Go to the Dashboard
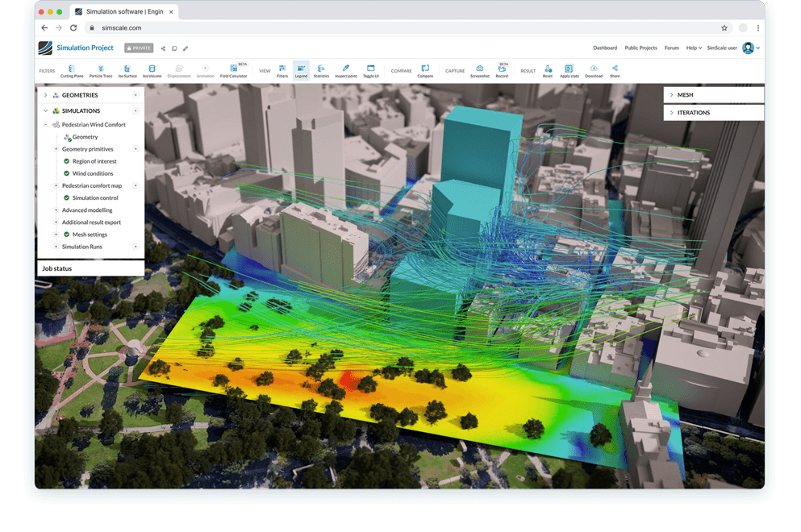The width and height of the screenshot is (801, 532). [605, 48]
